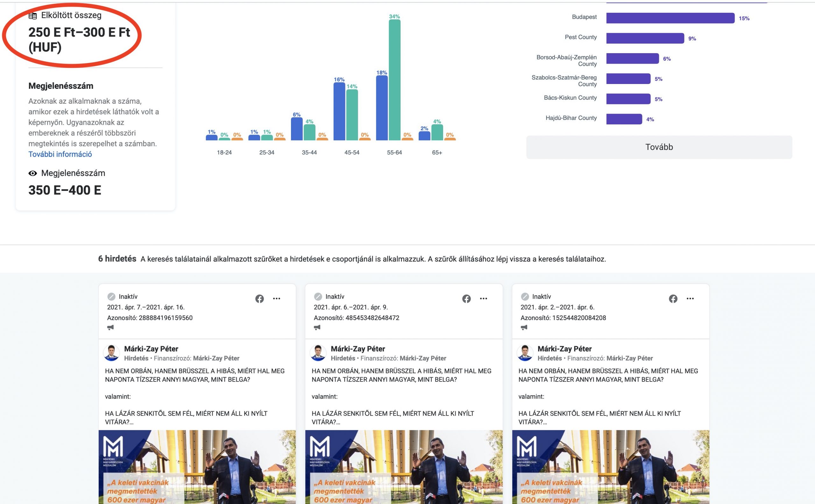This screenshot has height=504, width=815.
Task: Click the Pest County 9% bar
Action: (645, 38)
